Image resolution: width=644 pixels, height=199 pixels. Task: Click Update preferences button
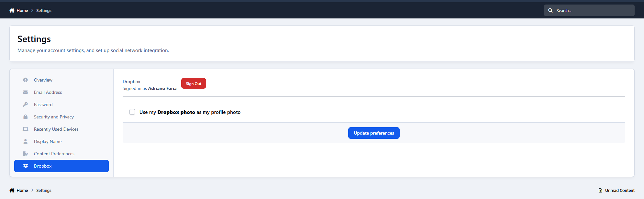click(374, 133)
